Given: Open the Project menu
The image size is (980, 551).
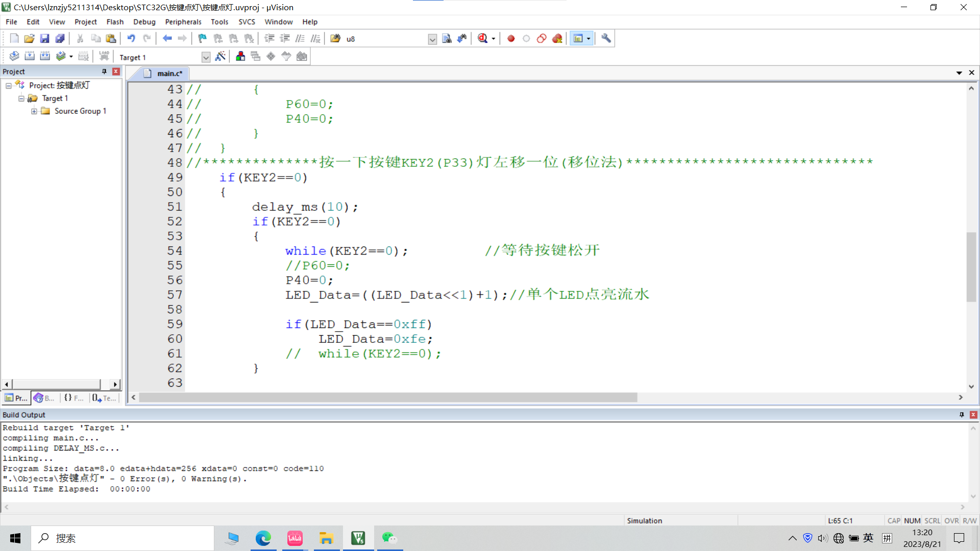Looking at the screenshot, I should [85, 22].
